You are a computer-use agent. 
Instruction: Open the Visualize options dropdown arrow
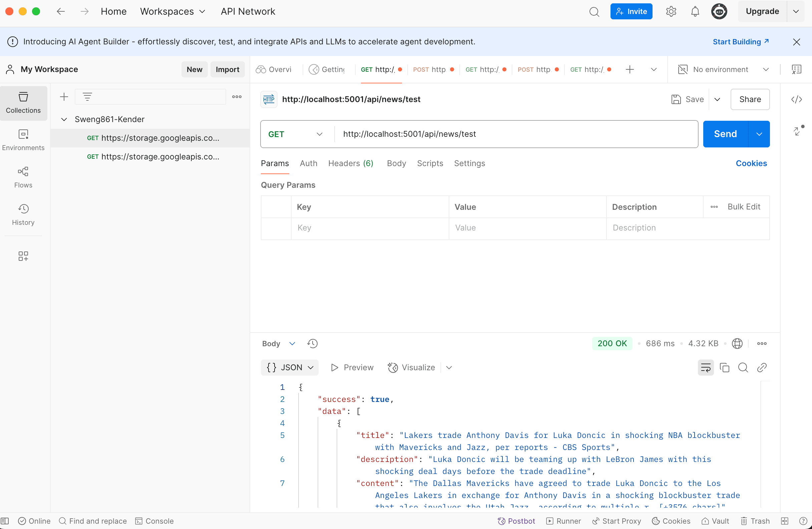[x=449, y=367]
